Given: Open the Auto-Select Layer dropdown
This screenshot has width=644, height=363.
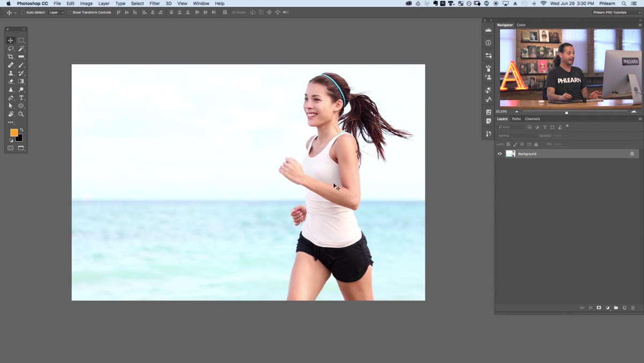Looking at the screenshot, I should (x=56, y=12).
